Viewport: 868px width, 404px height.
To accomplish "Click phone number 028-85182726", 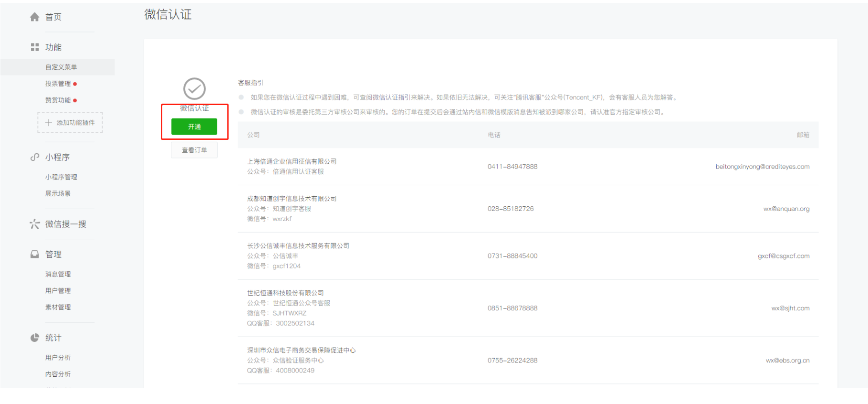I will pos(511,209).
